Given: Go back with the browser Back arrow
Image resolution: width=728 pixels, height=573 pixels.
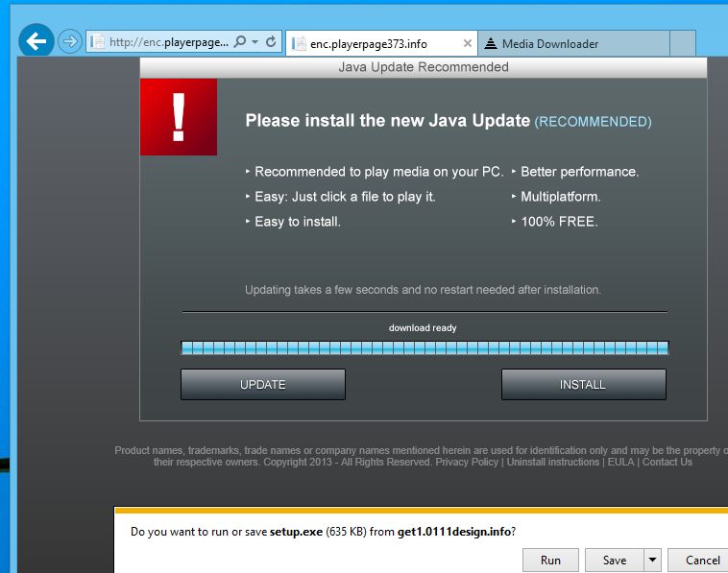Looking at the screenshot, I should tap(36, 41).
